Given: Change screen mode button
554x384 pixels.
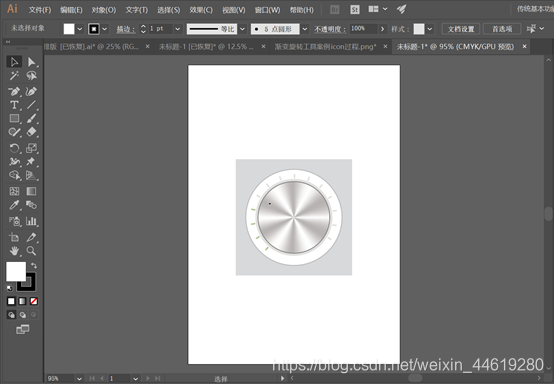Looking at the screenshot, I should [x=23, y=329].
